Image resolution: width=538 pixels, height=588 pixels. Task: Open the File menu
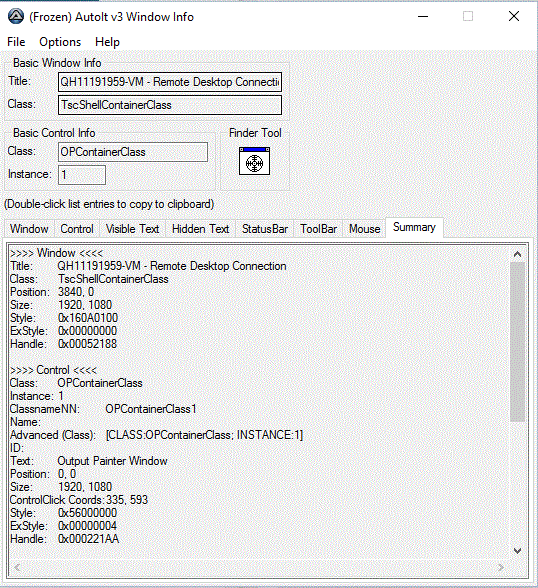coord(16,42)
